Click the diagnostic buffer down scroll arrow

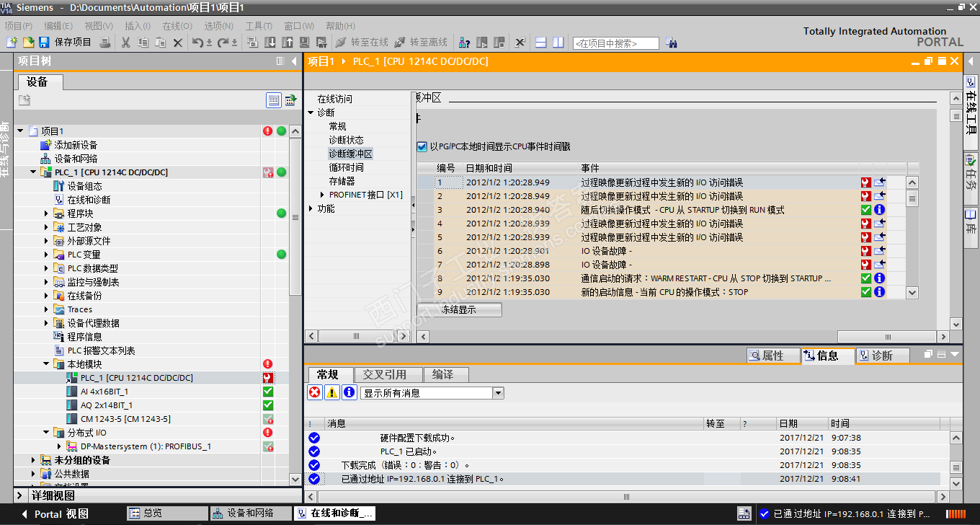(912, 292)
